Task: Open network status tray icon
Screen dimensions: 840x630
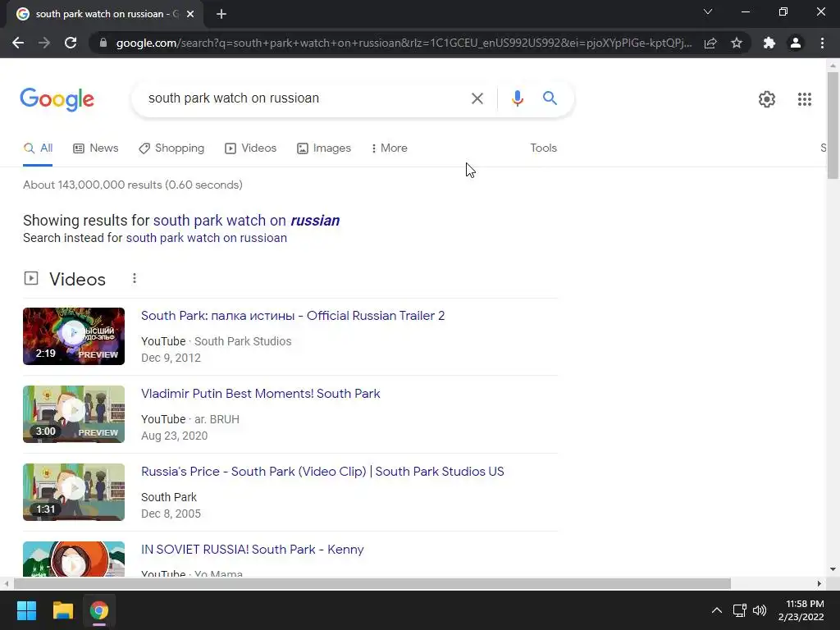Action: (740, 610)
